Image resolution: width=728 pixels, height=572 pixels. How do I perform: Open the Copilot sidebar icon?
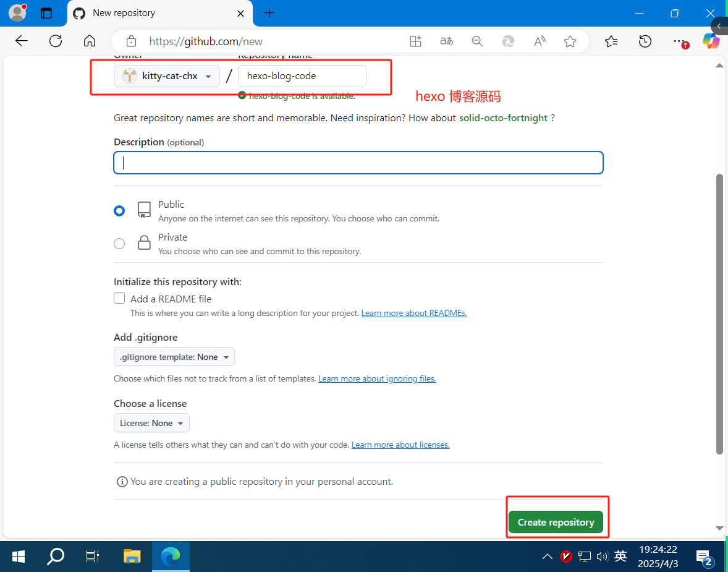[711, 41]
